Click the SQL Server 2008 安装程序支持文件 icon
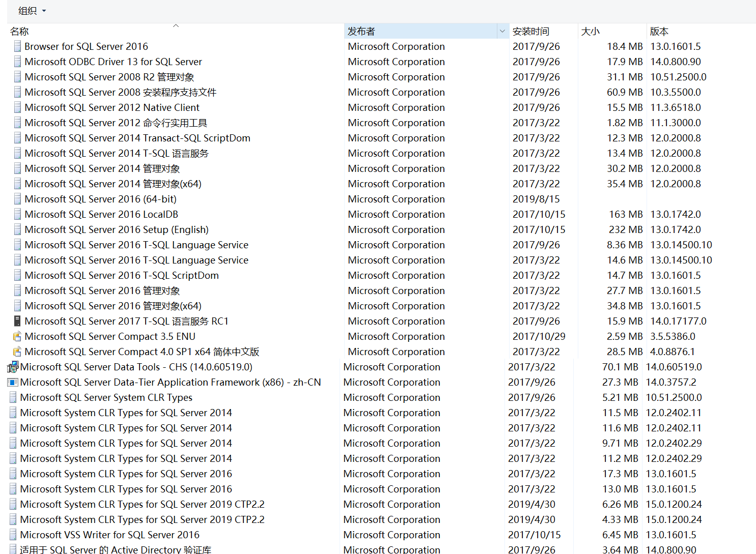The width and height of the screenshot is (756, 554). 17,92
